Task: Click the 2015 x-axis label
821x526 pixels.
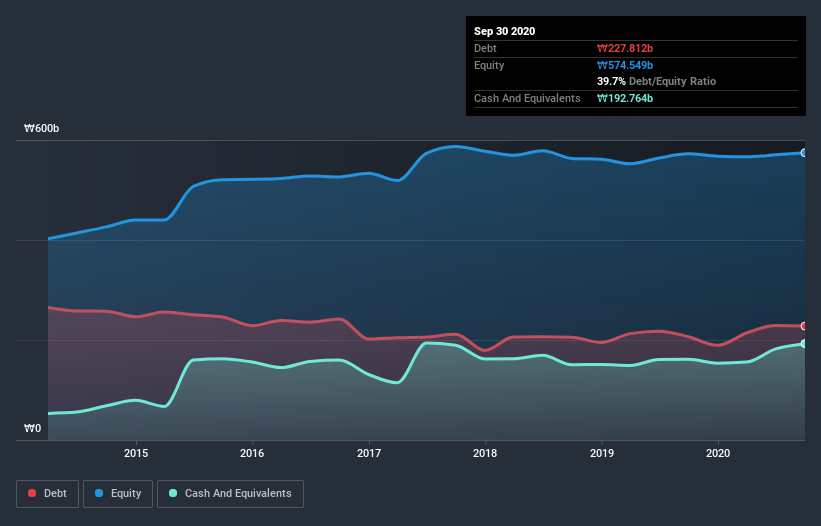Action: pos(136,453)
